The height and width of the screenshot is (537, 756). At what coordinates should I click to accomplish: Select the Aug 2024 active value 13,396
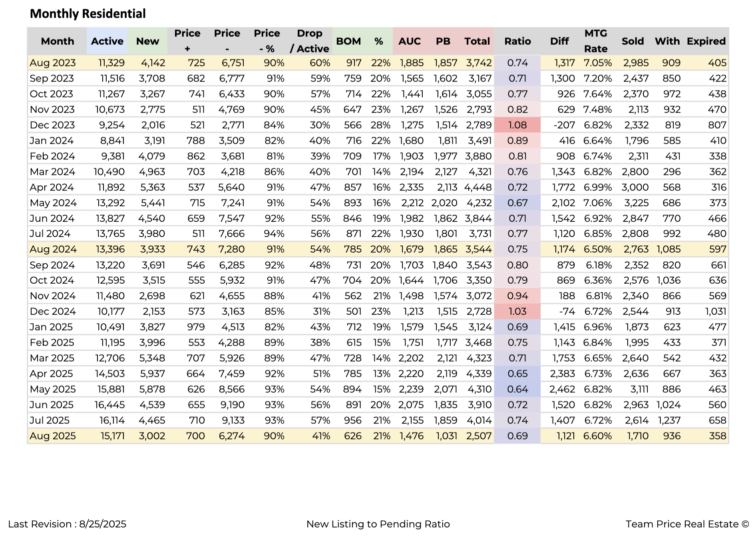coord(110,249)
